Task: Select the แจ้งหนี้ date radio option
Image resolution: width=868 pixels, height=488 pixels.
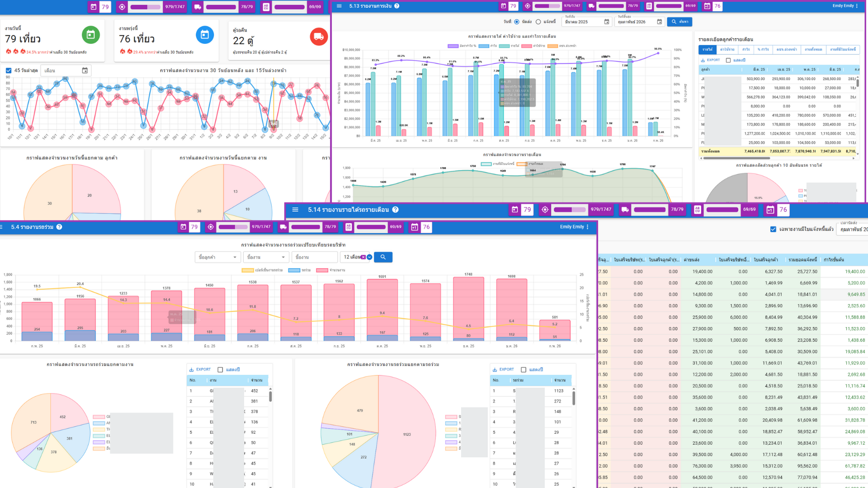Action: click(538, 22)
